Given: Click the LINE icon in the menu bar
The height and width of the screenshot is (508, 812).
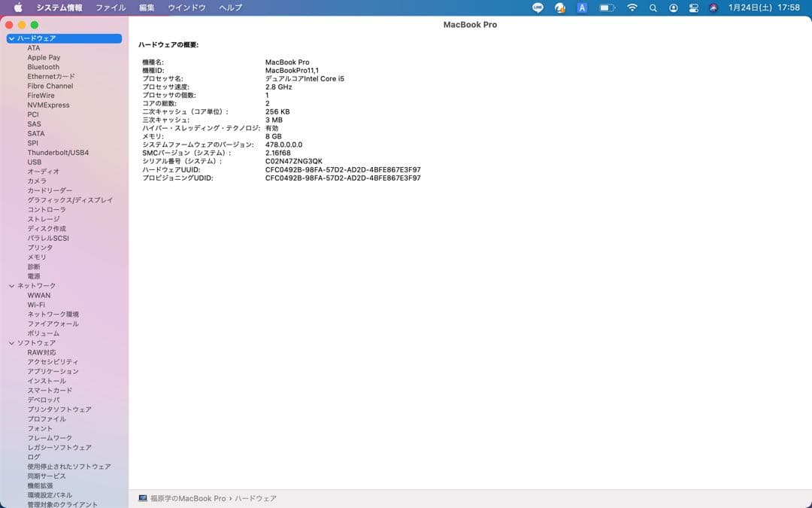Looking at the screenshot, I should tap(538, 8).
